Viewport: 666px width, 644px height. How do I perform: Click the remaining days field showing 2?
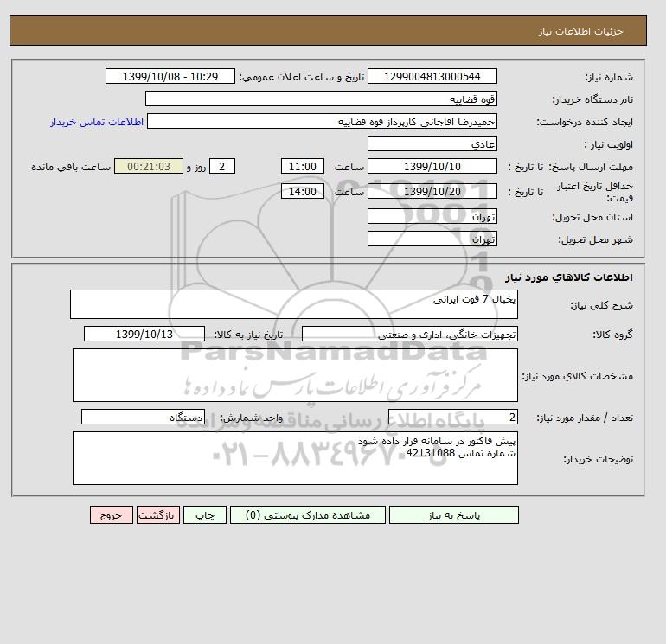point(222,167)
